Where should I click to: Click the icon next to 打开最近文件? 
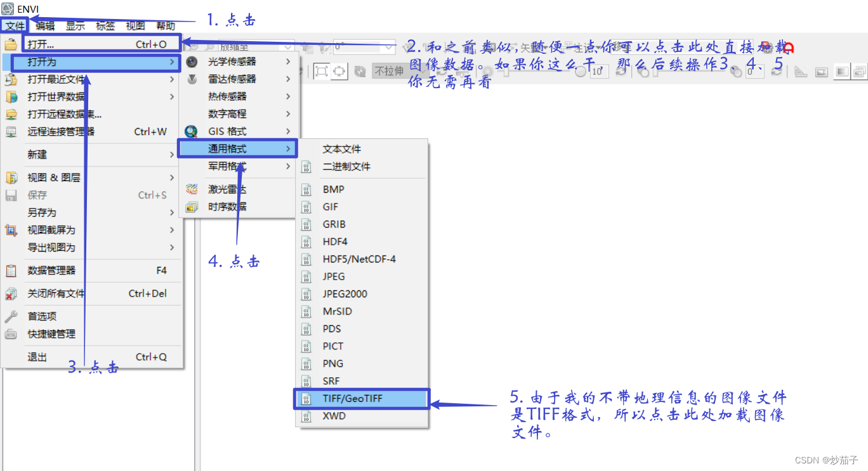coord(11,79)
